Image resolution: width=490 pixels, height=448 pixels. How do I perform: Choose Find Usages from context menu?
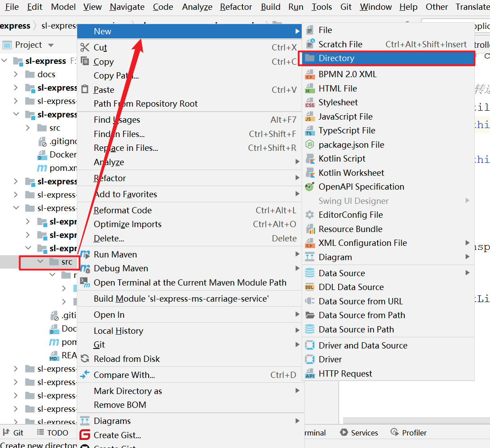(190, 120)
